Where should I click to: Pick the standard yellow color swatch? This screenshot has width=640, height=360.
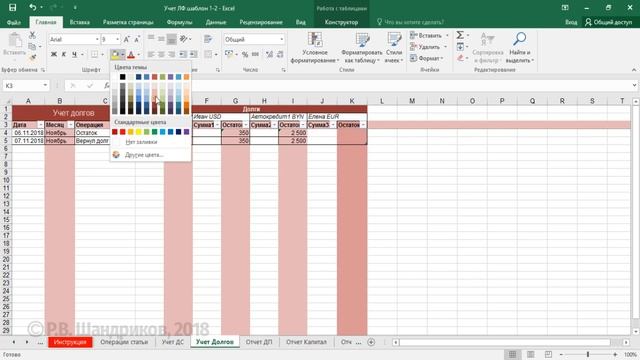tap(138, 132)
